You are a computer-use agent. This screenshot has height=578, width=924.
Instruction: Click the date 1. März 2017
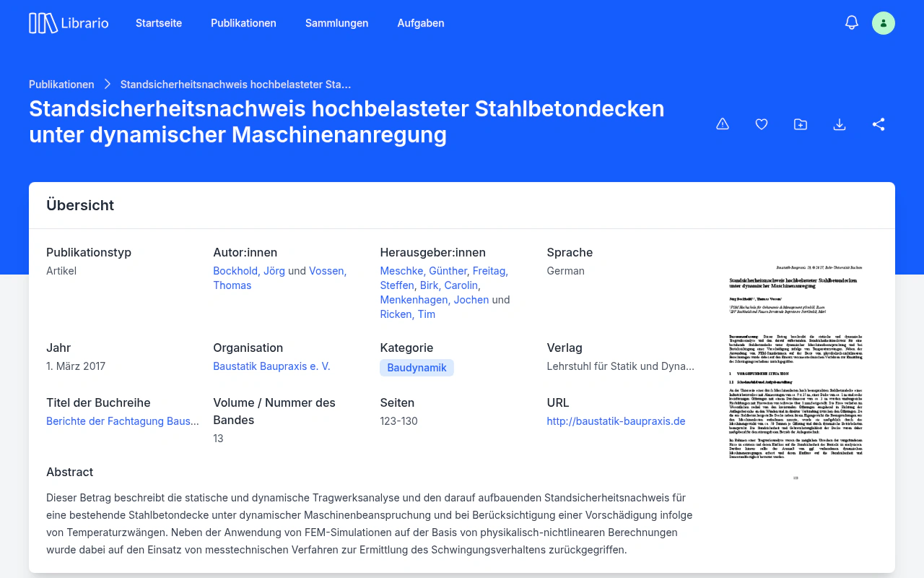76,366
